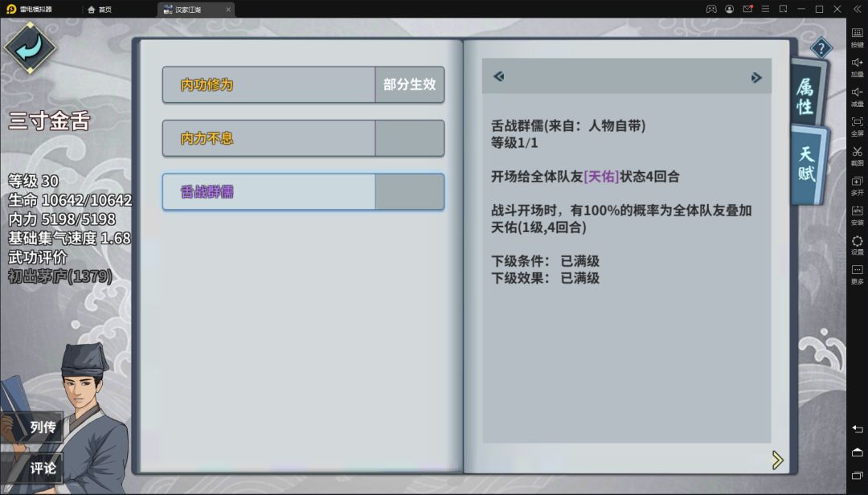Switch to 天赋 talent tab
Viewport: 868px width, 495px height.
point(809,164)
